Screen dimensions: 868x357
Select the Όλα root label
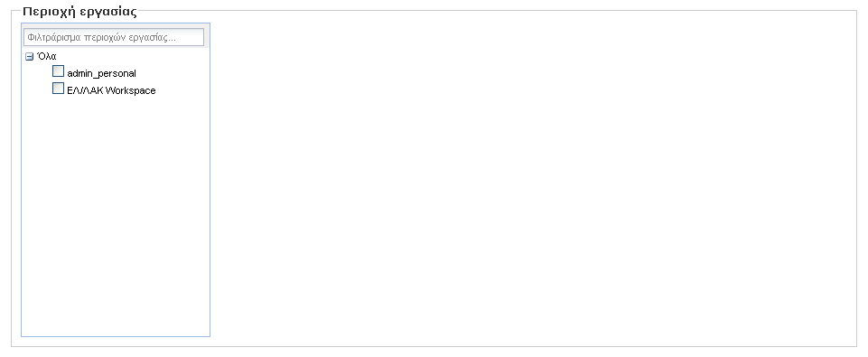[46, 57]
